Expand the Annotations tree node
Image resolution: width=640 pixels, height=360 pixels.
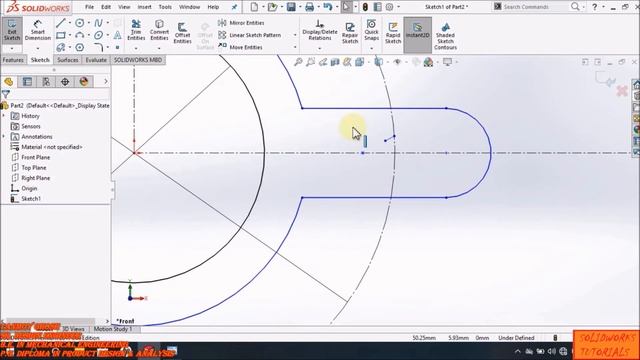pyautogui.click(x=4, y=136)
